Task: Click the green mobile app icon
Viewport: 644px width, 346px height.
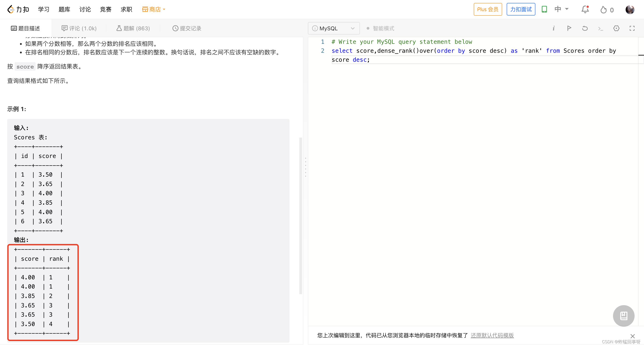Action: [x=544, y=9]
